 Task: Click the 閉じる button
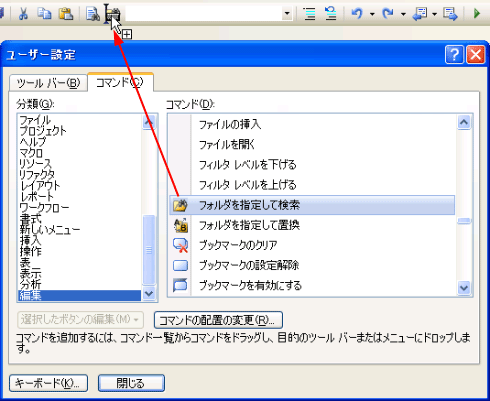pyautogui.click(x=131, y=383)
